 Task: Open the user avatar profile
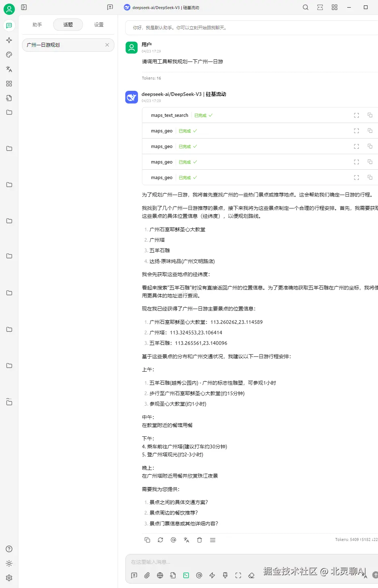(9, 9)
